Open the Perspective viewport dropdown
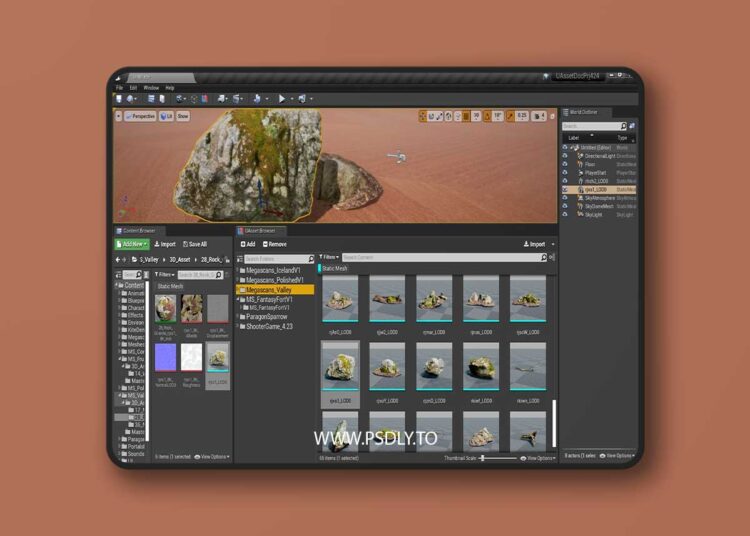Viewport: 750px width, 536px height. [140, 116]
